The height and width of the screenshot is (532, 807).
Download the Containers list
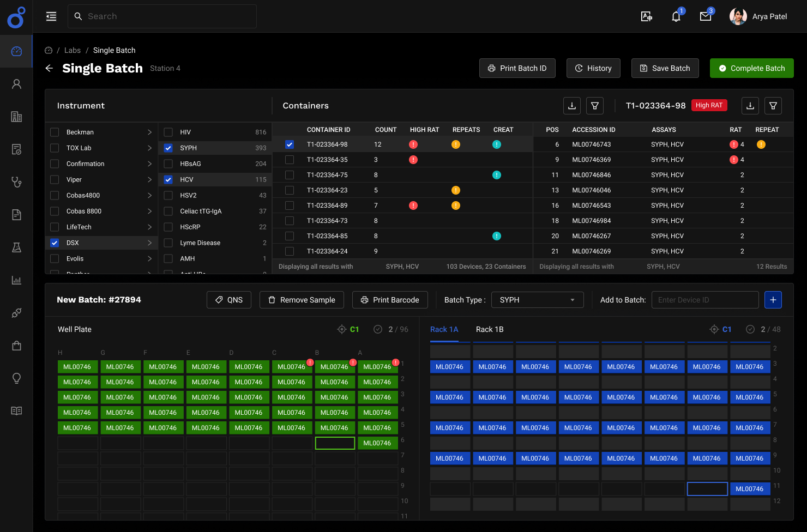tap(572, 106)
